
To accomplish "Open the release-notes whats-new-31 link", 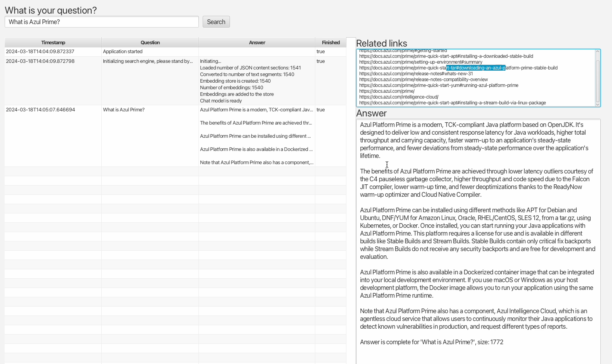I will [x=416, y=74].
